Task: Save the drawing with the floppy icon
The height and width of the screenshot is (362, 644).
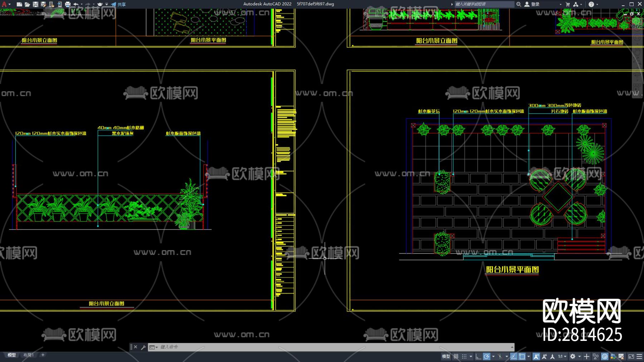Action: click(x=35, y=4)
